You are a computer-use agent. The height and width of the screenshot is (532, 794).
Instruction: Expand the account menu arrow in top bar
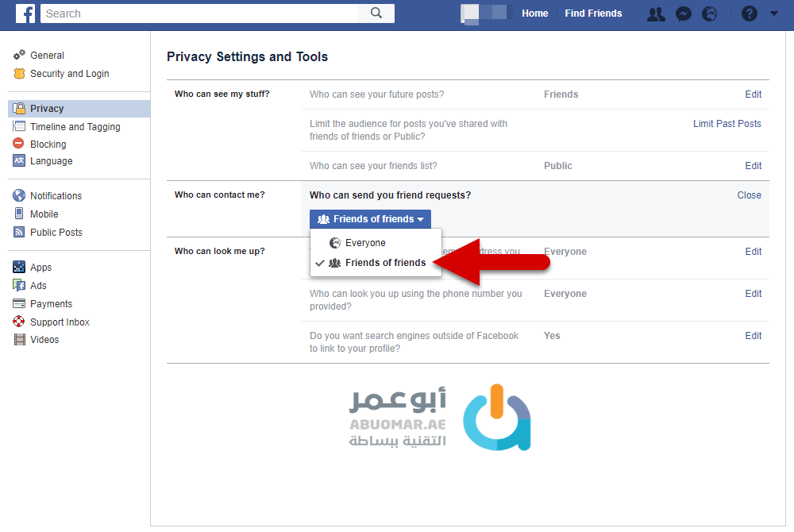point(774,13)
